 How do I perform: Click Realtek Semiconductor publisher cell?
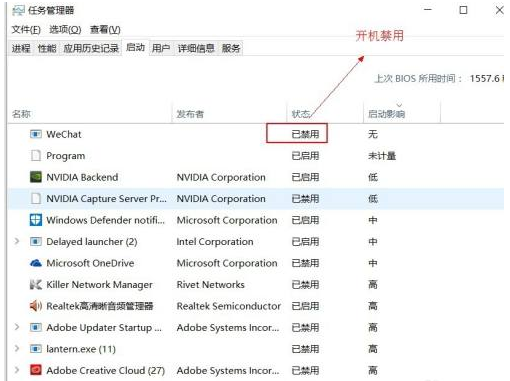pyautogui.click(x=228, y=306)
